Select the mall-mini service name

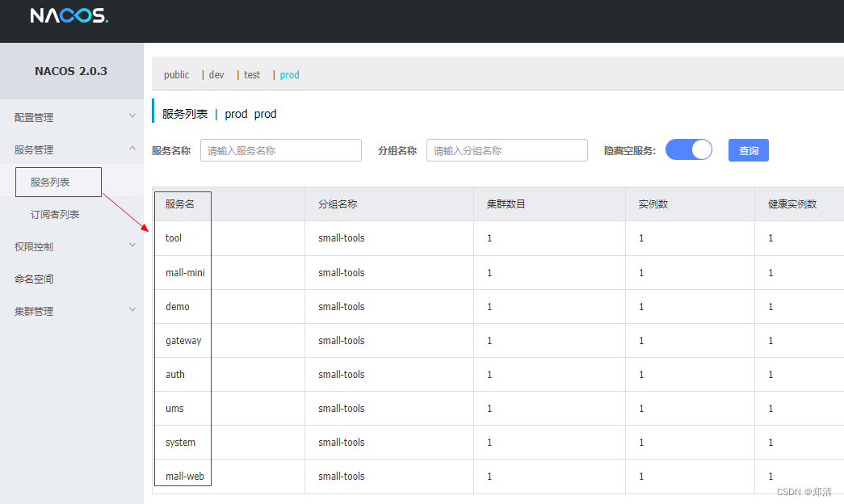(185, 272)
